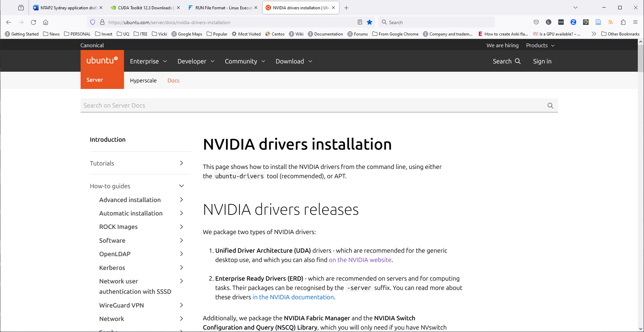644x332 pixels.
Task: Open the Extensions puzzle piece menu
Action: click(x=623, y=22)
